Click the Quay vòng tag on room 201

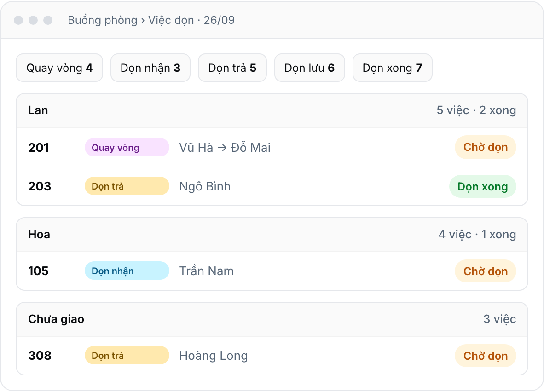click(127, 147)
